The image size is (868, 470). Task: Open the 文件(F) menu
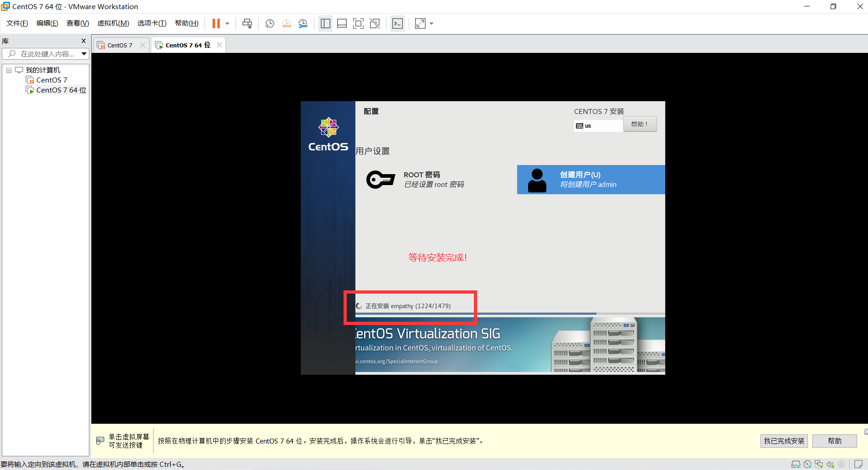pos(17,23)
